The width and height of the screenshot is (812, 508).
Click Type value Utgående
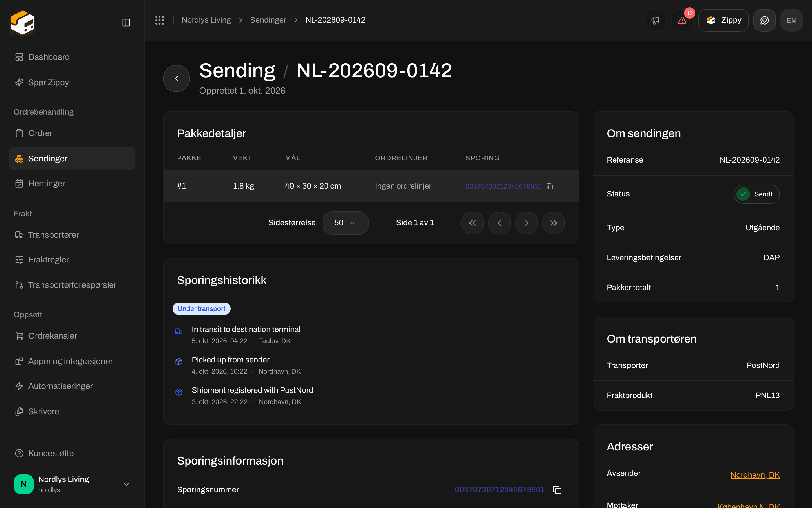pyautogui.click(x=762, y=228)
